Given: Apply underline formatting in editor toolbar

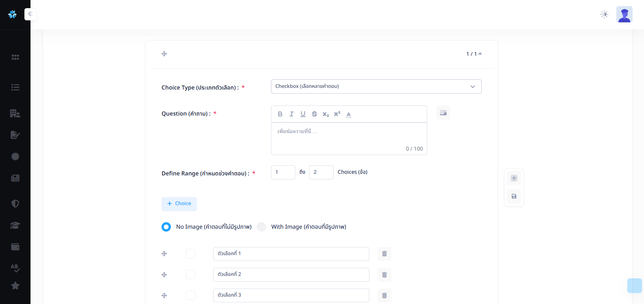Looking at the screenshot, I should coord(303,114).
